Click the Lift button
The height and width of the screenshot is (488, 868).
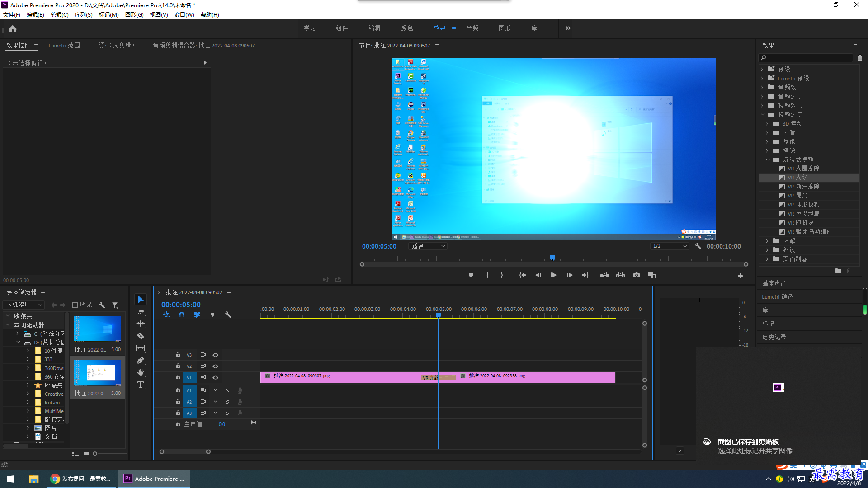coord(604,275)
